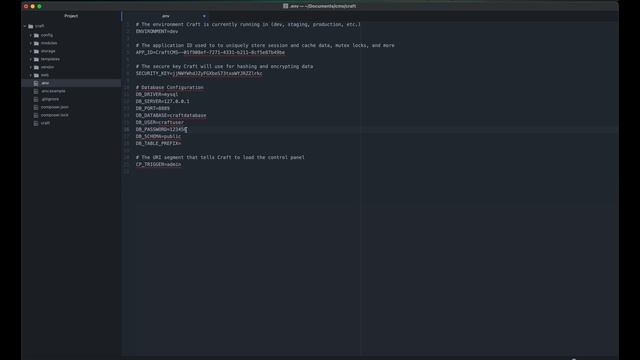
Task: Click the web folder icon
Action: pos(36,75)
